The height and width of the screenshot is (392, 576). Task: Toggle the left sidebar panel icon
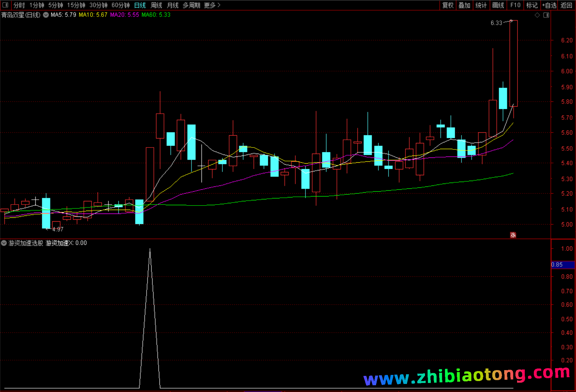point(5,5)
